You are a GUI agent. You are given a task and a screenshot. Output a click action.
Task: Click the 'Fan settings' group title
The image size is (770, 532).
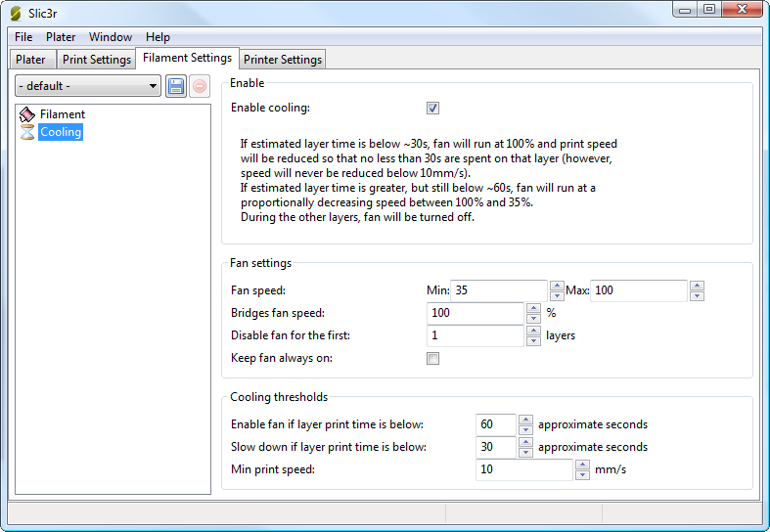click(x=261, y=263)
